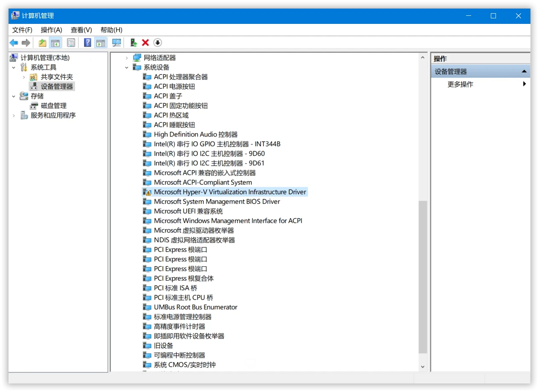Expand the 网络适配器 tree node
Screen dimensions: 539x392
click(x=126, y=57)
